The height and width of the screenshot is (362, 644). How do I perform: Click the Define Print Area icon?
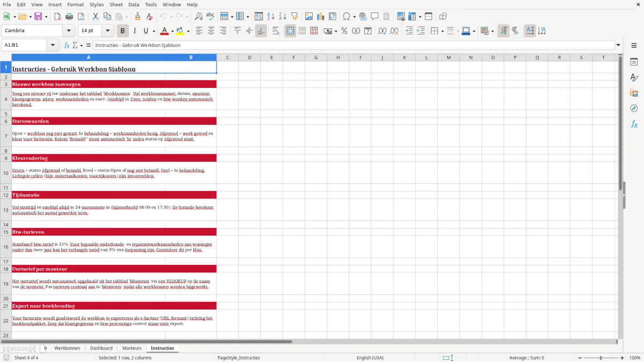click(x=401, y=17)
